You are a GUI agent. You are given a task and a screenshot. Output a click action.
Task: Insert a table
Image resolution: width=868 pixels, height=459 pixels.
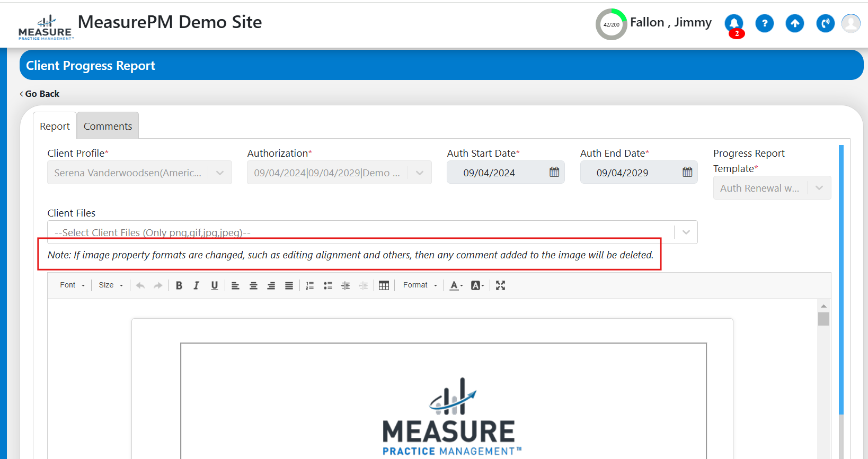pyautogui.click(x=384, y=285)
